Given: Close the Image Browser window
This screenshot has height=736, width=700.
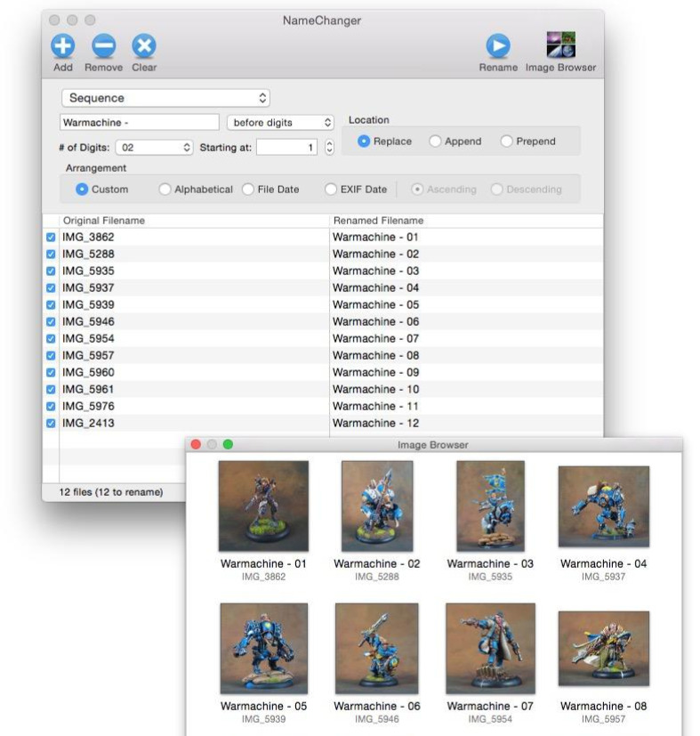Looking at the screenshot, I should (x=197, y=444).
